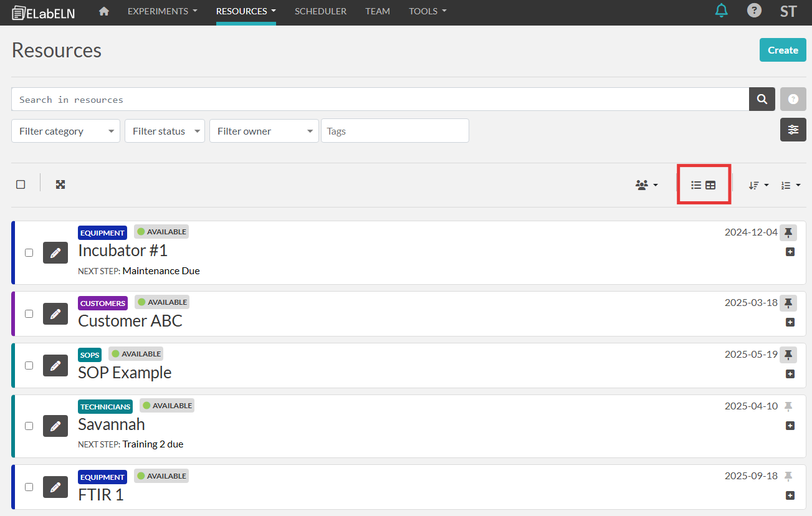The width and height of the screenshot is (812, 516).
Task: Click the help question mark icon
Action: pyautogui.click(x=754, y=11)
